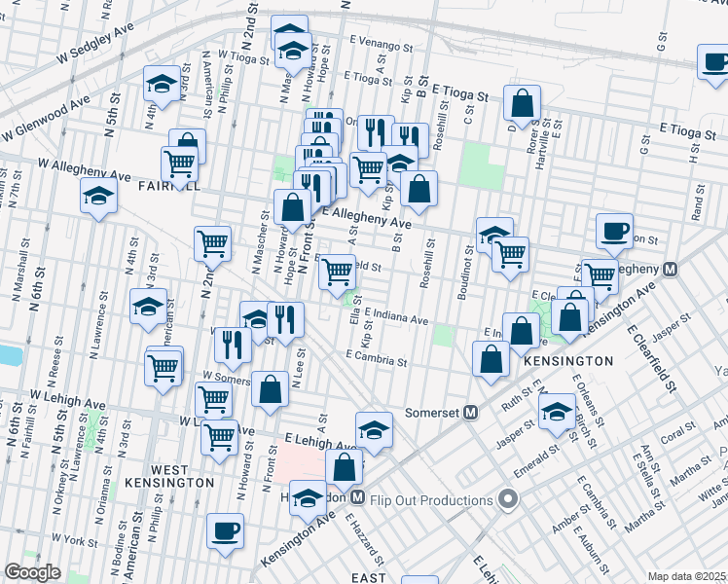Click the restaurant marker below Kip St near B St
Screen dimensions: 728x584
pos(410,137)
